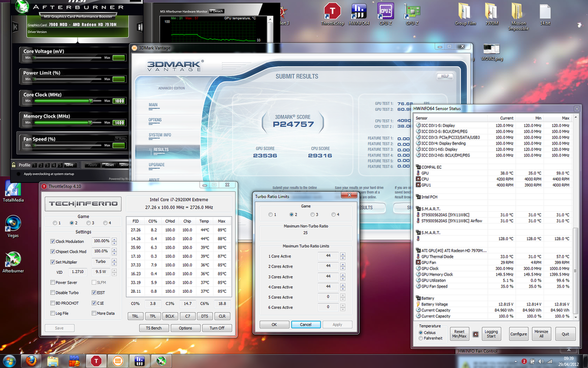Select Game profile 1 in ThrottleStop
The height and width of the screenshot is (368, 588).
click(x=55, y=223)
